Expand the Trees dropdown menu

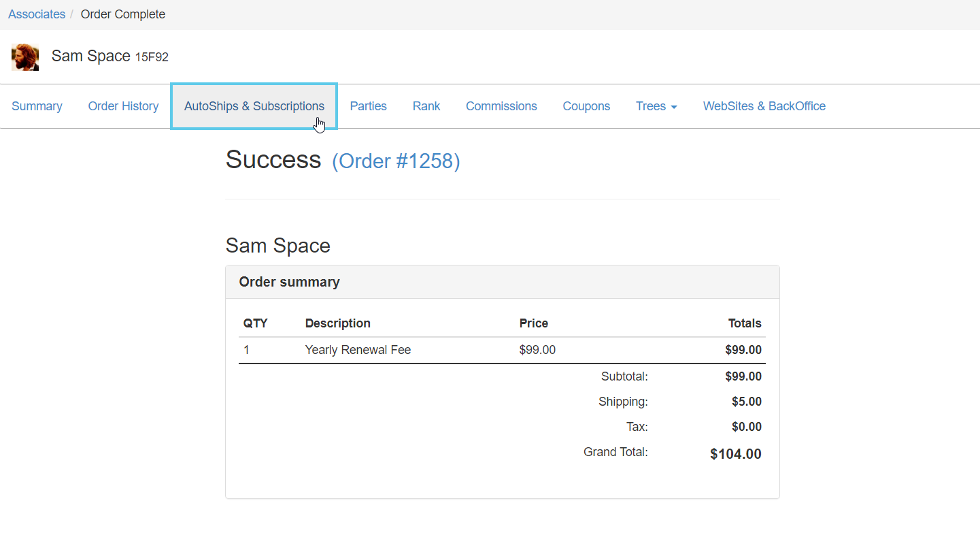(x=656, y=106)
